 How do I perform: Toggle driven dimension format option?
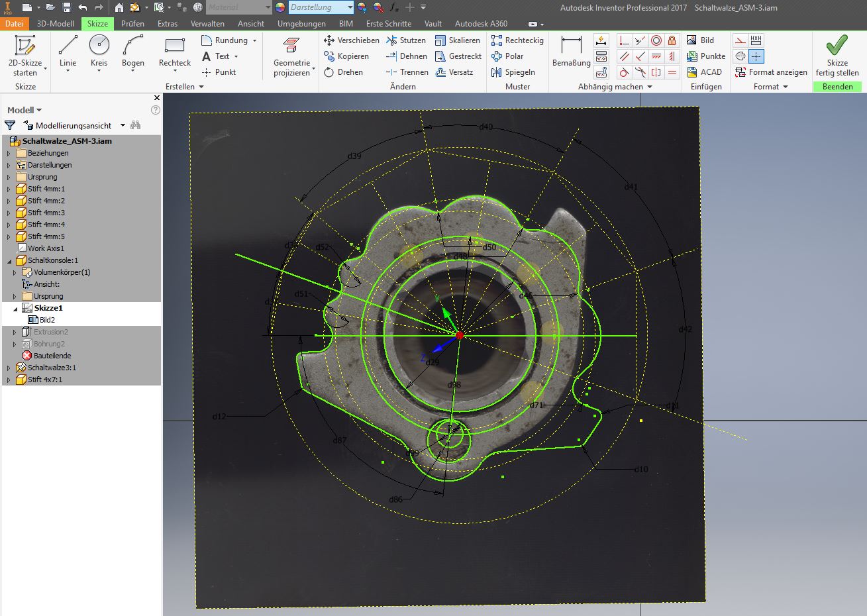tap(756, 40)
